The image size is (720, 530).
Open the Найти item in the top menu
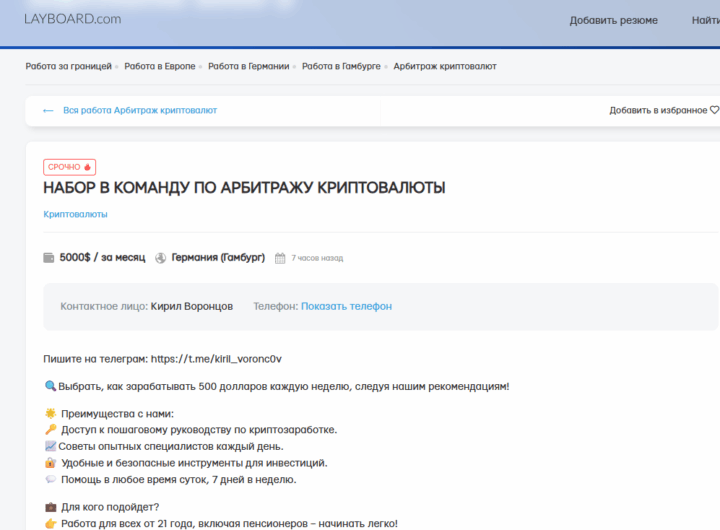[x=705, y=20]
